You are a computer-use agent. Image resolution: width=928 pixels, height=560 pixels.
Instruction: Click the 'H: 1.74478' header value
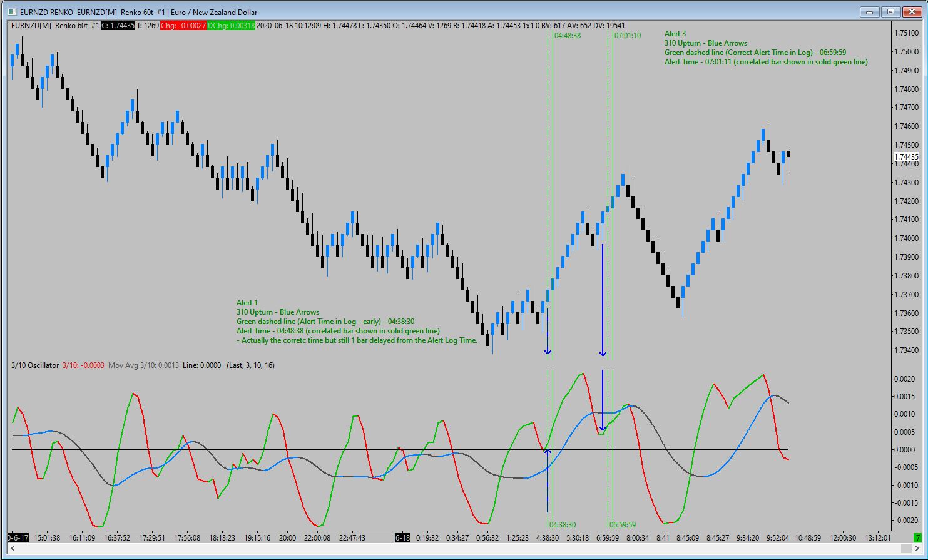(340, 26)
